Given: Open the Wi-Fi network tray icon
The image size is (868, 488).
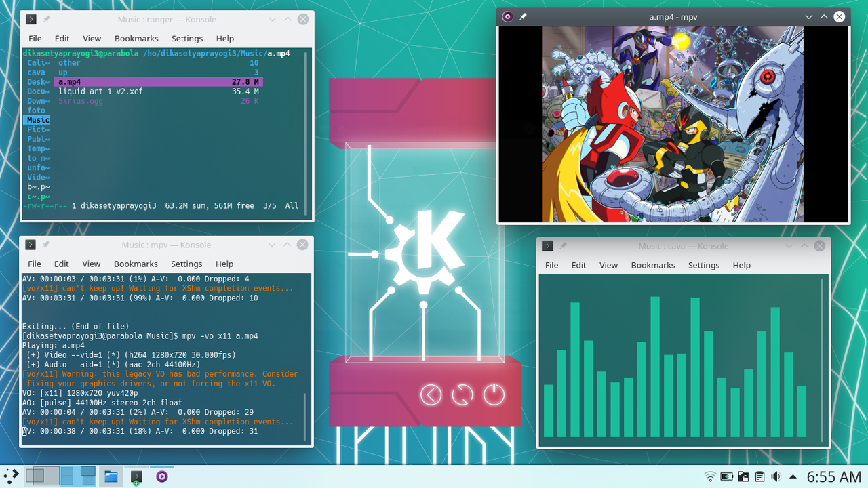Looking at the screenshot, I should [710, 476].
